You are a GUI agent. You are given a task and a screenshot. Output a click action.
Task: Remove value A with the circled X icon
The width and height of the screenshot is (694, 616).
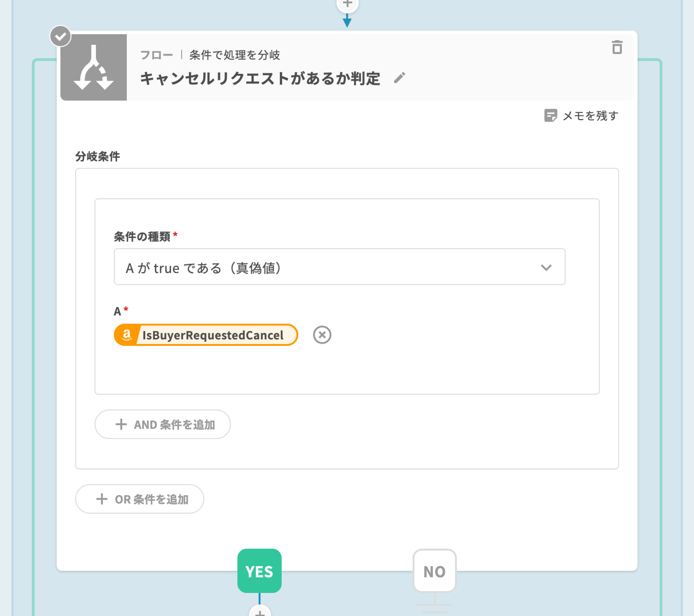click(x=322, y=335)
